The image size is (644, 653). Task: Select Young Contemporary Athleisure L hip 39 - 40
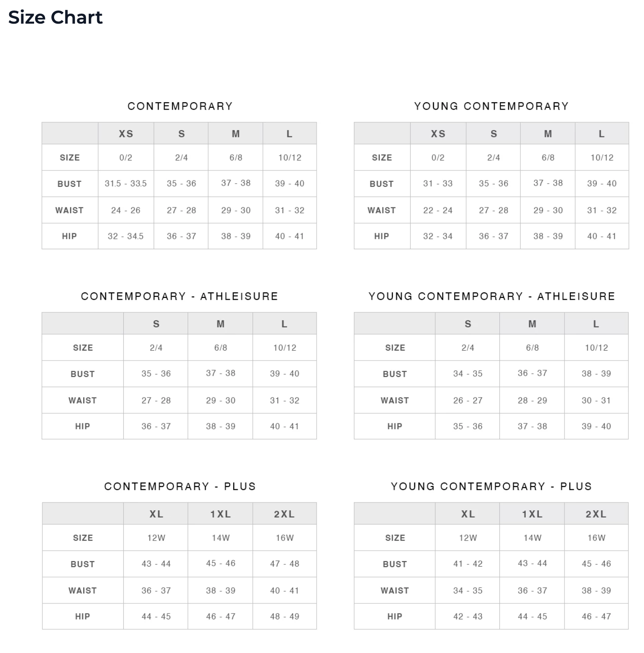coord(596,426)
